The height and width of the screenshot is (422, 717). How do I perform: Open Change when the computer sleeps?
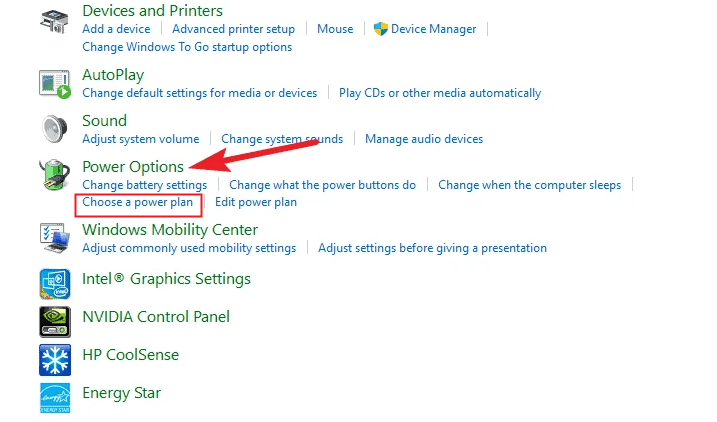[x=529, y=185]
